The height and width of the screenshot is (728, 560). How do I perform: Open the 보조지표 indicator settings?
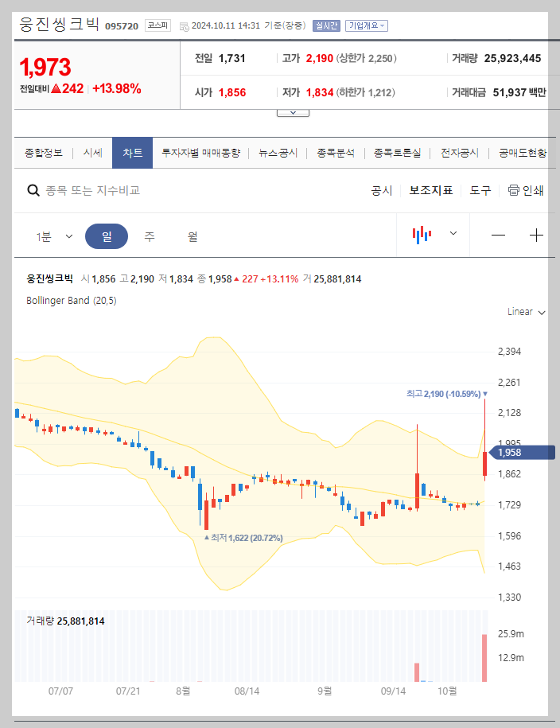429,190
